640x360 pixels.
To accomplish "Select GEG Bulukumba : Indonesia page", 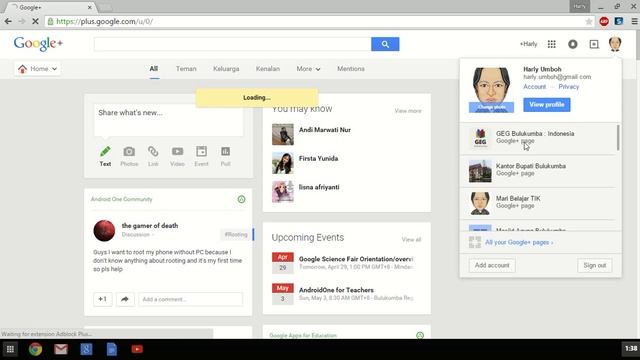I will (x=538, y=138).
